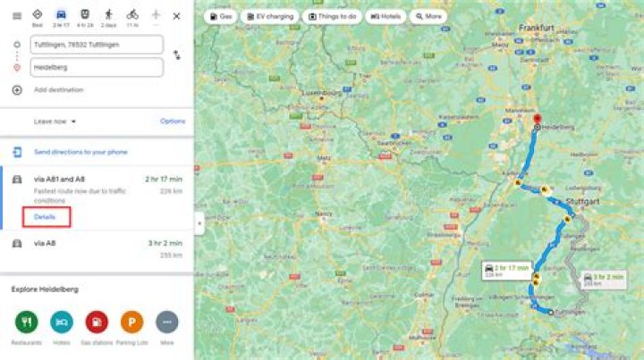
Task: Open the Parking Lots explore icon
Action: 131,322
